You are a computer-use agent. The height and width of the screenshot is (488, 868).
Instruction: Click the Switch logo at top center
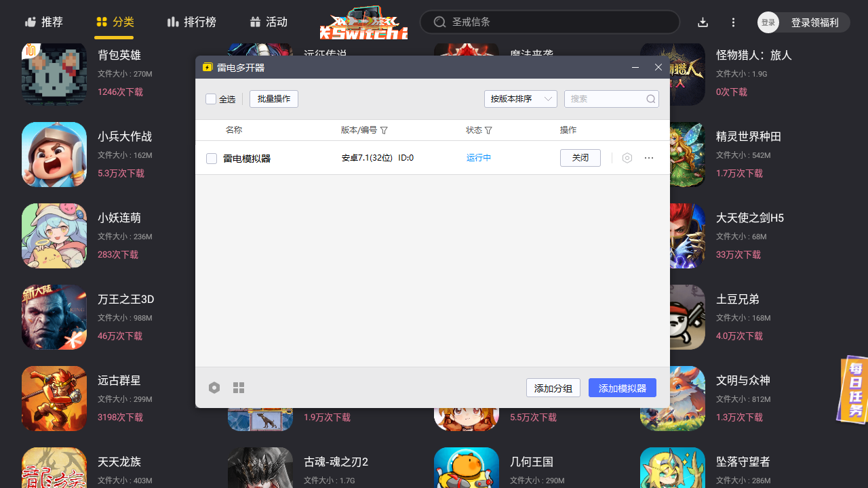(363, 22)
